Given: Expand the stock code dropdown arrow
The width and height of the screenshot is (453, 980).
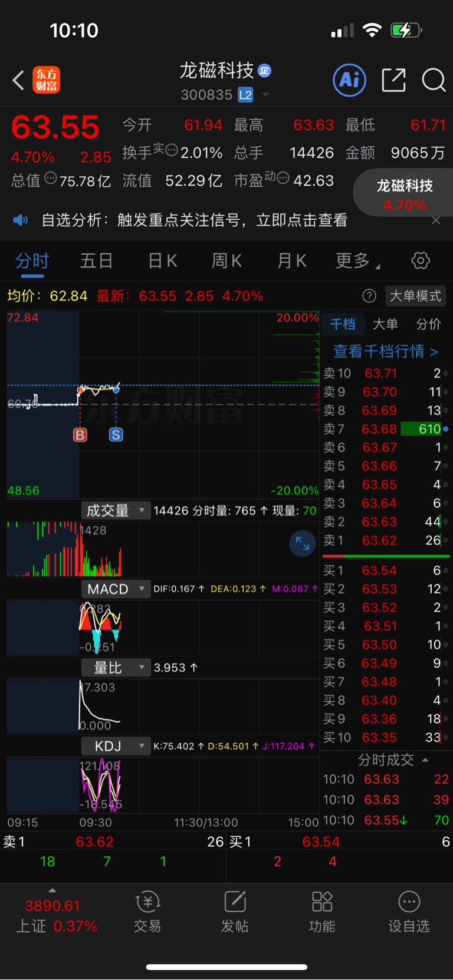Looking at the screenshot, I should tap(265, 95).
